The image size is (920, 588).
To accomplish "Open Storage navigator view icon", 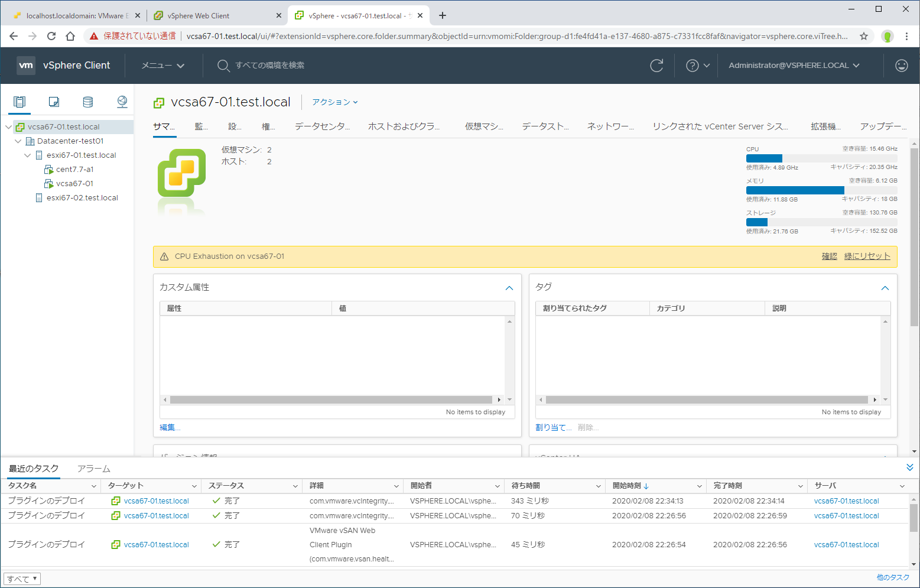I will (x=88, y=102).
